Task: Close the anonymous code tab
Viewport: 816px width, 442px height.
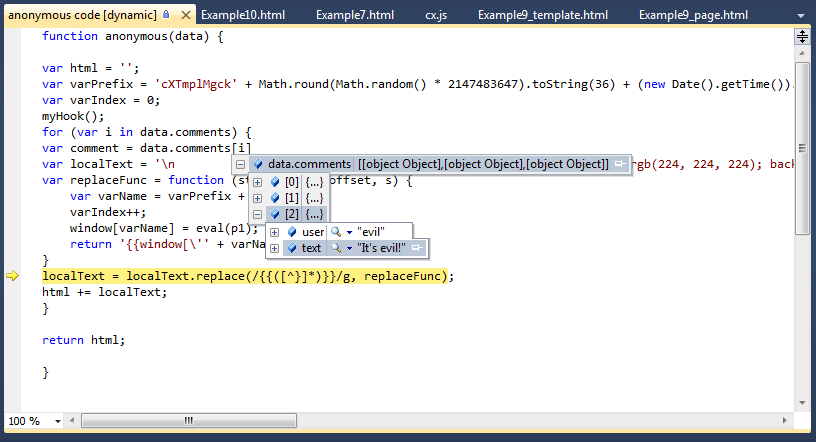Action: click(185, 15)
